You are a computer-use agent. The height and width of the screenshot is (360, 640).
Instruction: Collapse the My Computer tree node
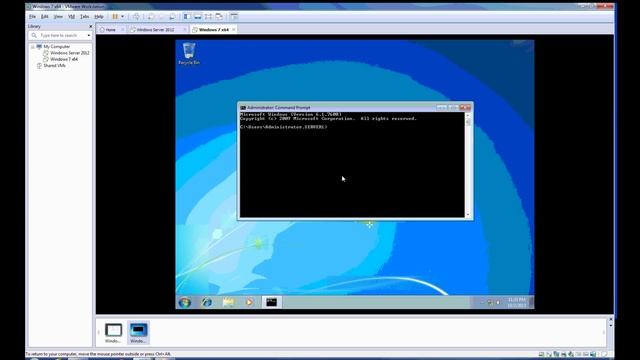[32, 47]
